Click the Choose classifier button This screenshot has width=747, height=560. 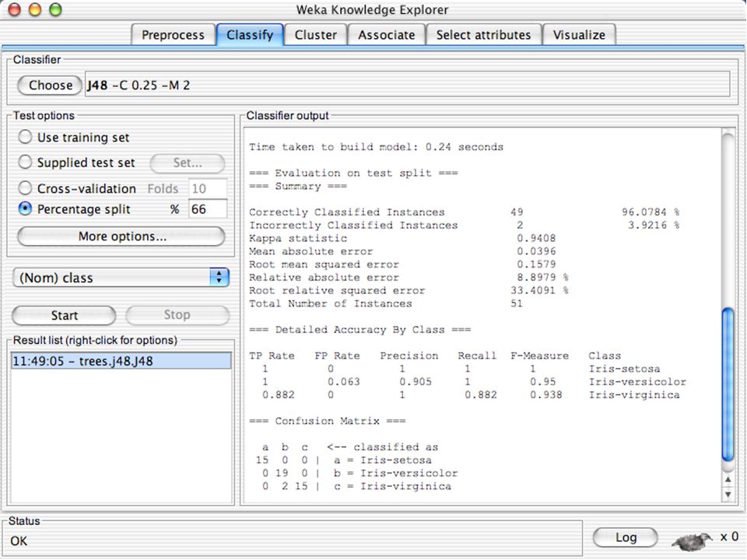[50, 86]
